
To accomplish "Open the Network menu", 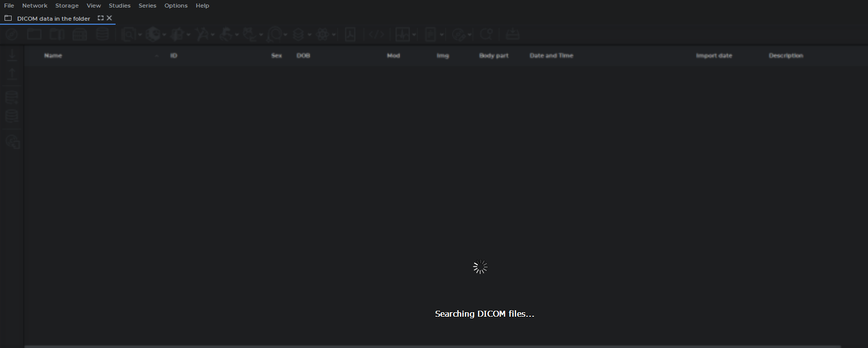I will coord(35,6).
